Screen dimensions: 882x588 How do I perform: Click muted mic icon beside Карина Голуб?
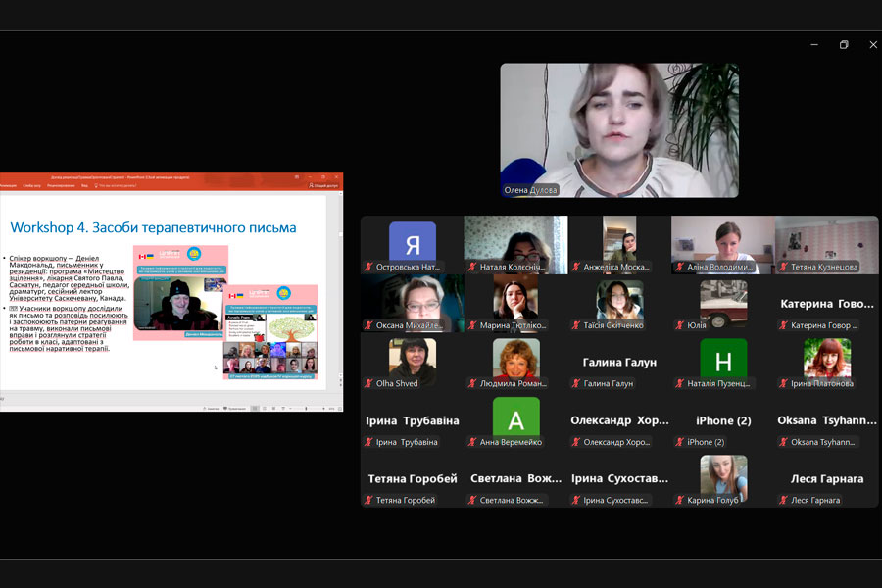click(x=680, y=500)
